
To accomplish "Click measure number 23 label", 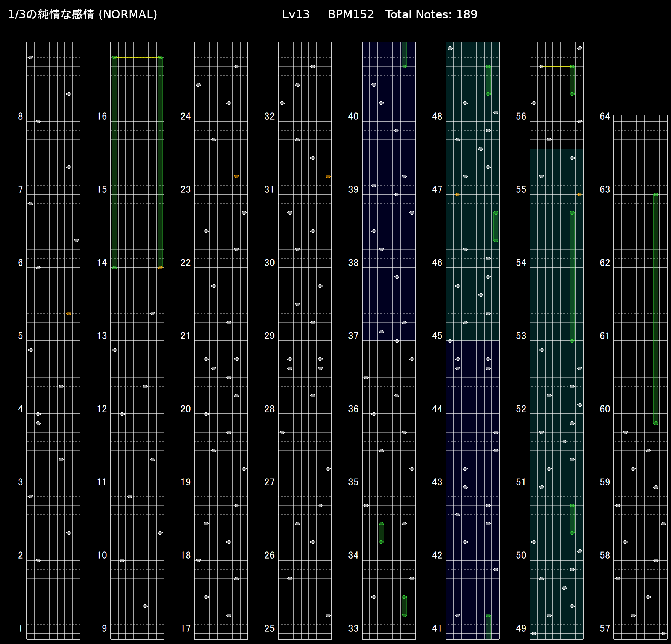I will [186, 189].
